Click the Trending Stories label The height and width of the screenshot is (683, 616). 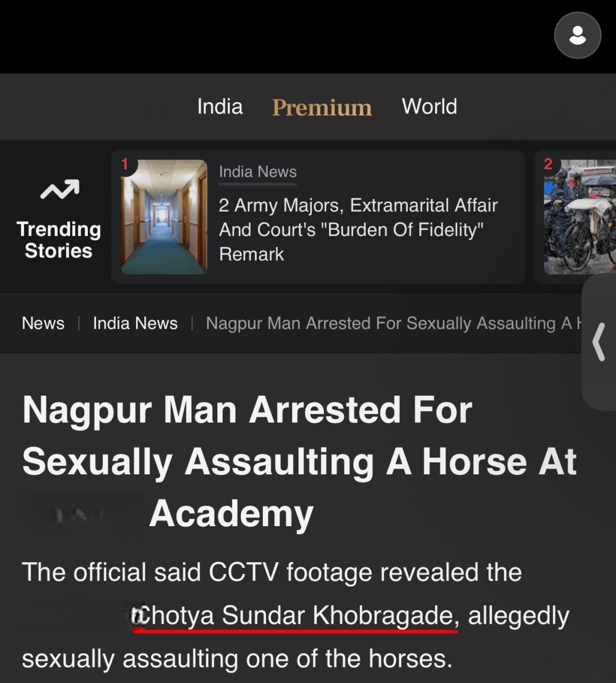point(59,240)
